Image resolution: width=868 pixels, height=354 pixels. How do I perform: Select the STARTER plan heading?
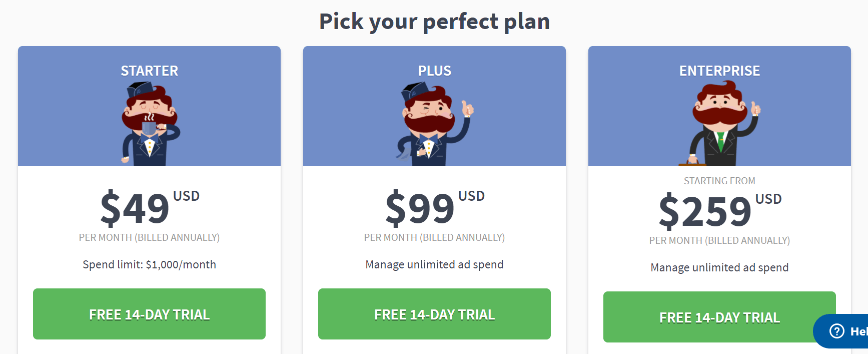coord(149,71)
